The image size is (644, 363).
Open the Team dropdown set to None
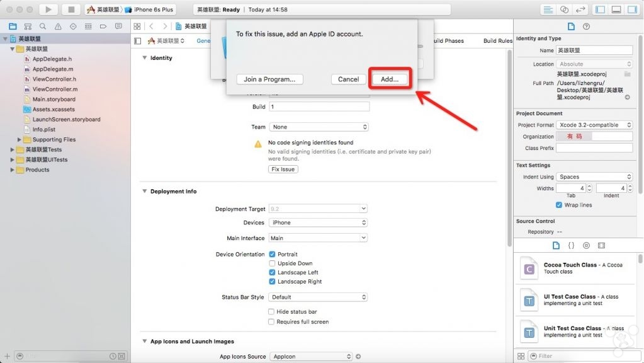tap(318, 127)
